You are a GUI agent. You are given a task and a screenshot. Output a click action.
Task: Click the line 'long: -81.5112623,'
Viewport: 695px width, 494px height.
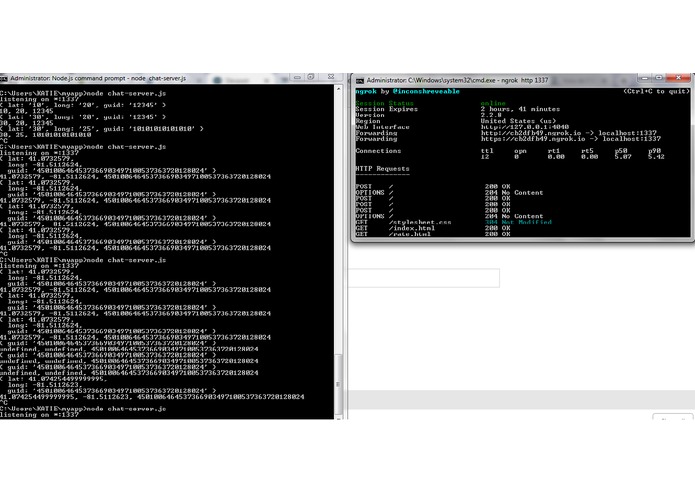pos(46,385)
